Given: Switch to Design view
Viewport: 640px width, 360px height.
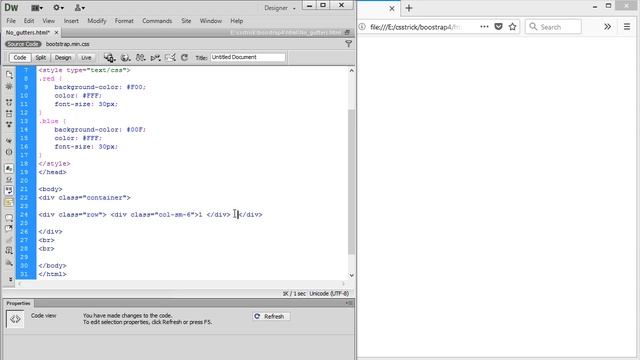Looking at the screenshot, I should tap(63, 58).
